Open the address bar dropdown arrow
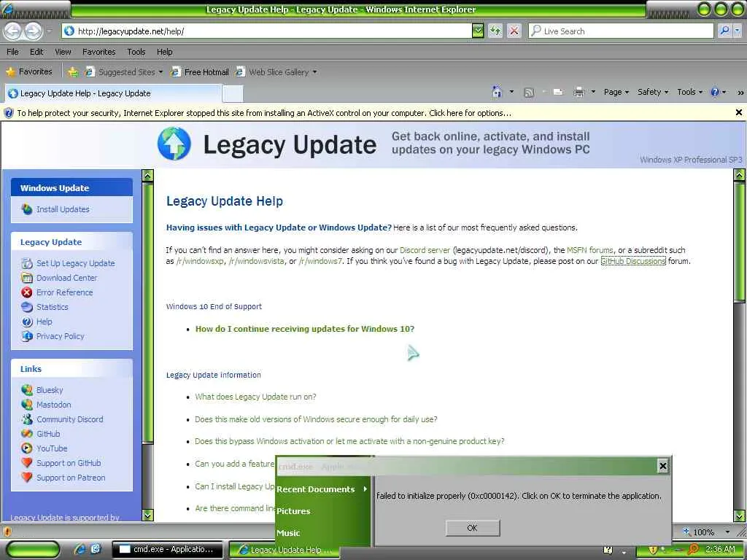This screenshot has width=747, height=560. pyautogui.click(x=477, y=31)
